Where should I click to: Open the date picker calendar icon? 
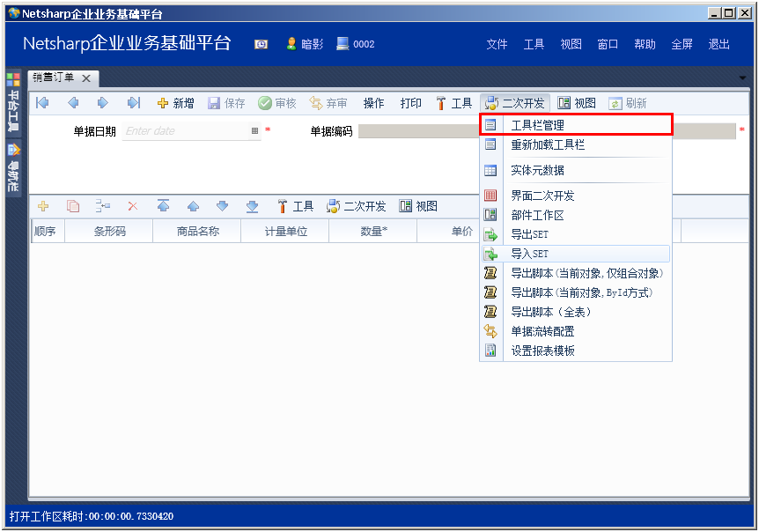point(254,130)
